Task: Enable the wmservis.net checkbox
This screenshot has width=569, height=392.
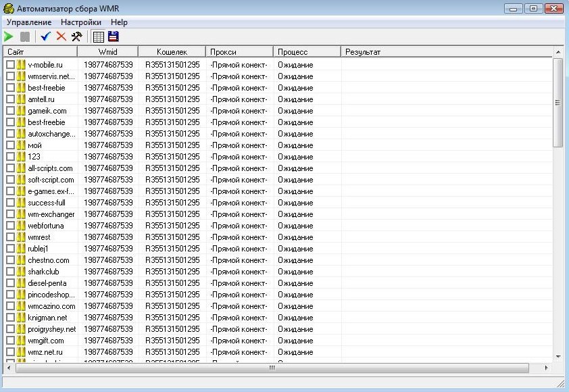Action: [x=11, y=76]
